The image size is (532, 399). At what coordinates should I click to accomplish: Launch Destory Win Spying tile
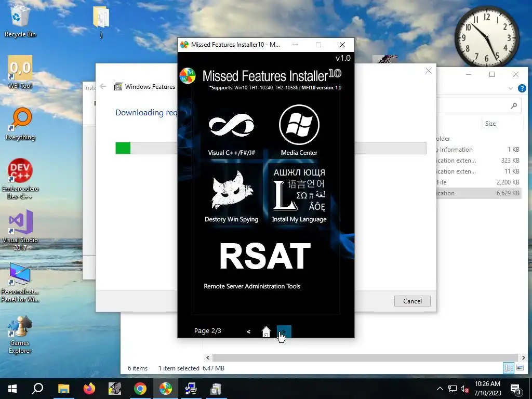click(231, 195)
